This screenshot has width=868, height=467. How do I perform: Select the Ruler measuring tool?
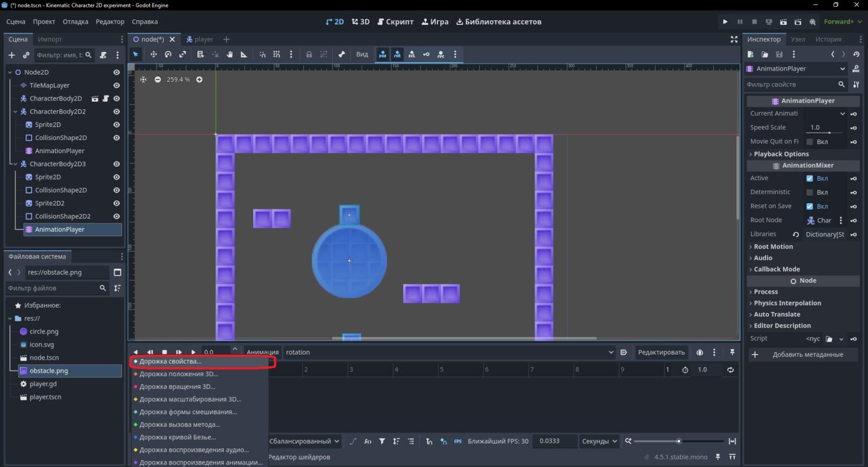pos(244,54)
